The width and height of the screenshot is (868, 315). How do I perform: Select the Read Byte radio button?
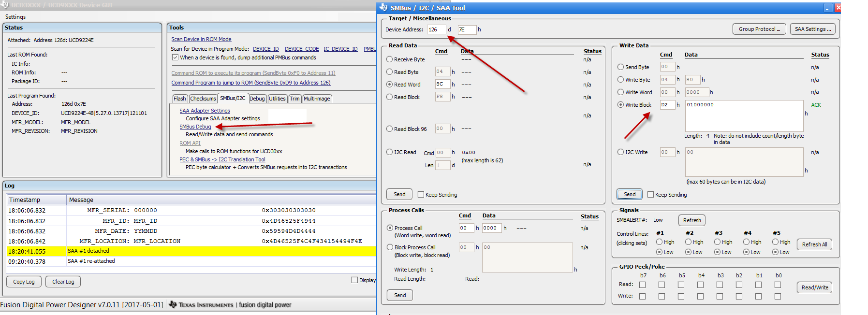[389, 72]
